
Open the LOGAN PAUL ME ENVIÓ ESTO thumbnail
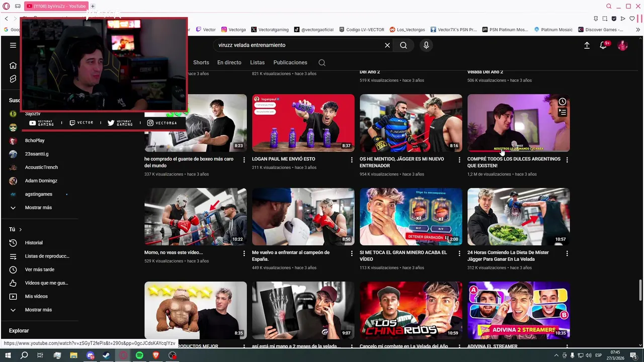[x=303, y=123]
